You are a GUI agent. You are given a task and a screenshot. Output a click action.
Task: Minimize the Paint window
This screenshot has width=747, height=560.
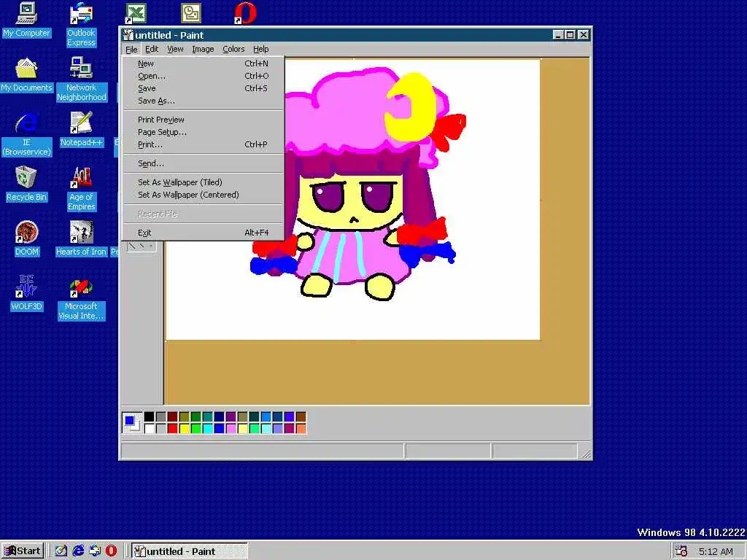(x=558, y=35)
